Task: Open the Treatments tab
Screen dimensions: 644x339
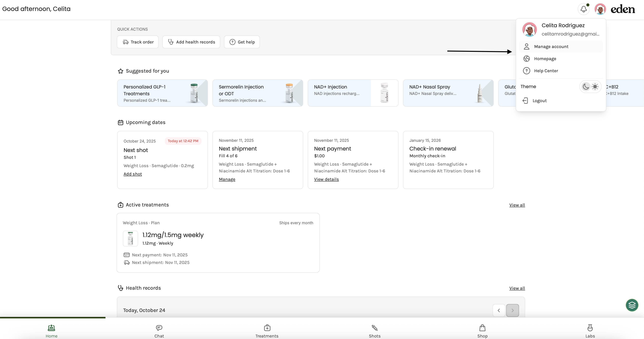Action: pos(267,331)
